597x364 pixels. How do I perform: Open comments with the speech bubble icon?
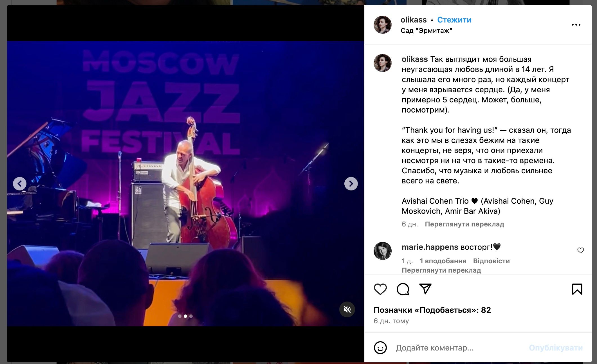coord(403,289)
